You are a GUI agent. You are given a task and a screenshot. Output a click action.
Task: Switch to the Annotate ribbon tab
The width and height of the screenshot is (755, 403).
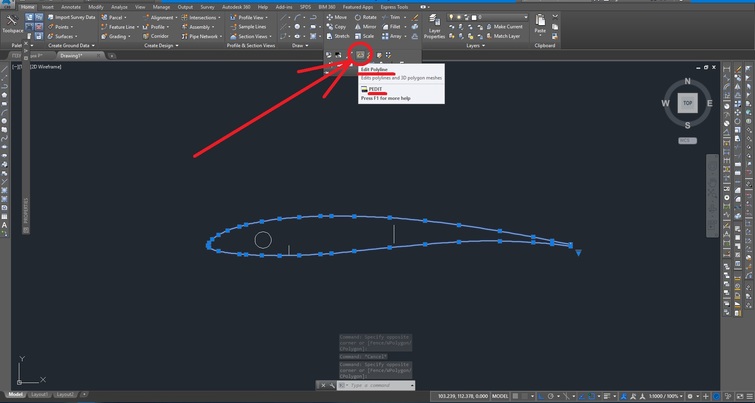coord(71,6)
